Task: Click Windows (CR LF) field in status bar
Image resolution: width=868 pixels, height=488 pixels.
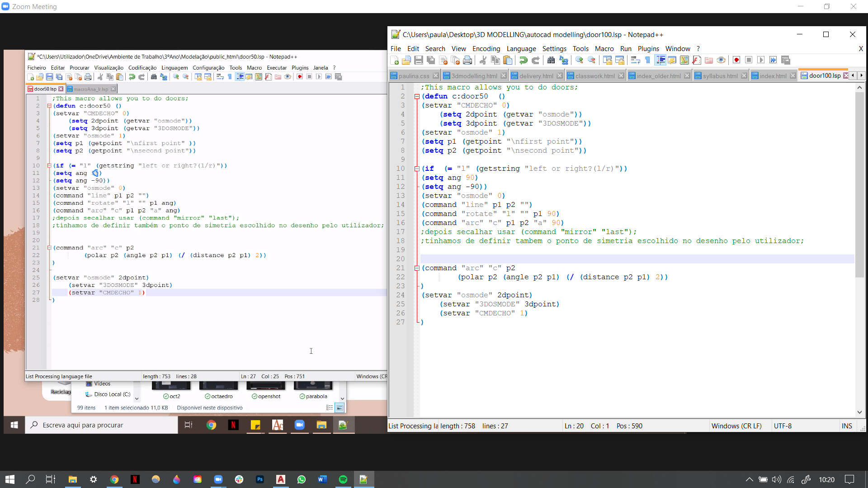Action: pyautogui.click(x=736, y=426)
